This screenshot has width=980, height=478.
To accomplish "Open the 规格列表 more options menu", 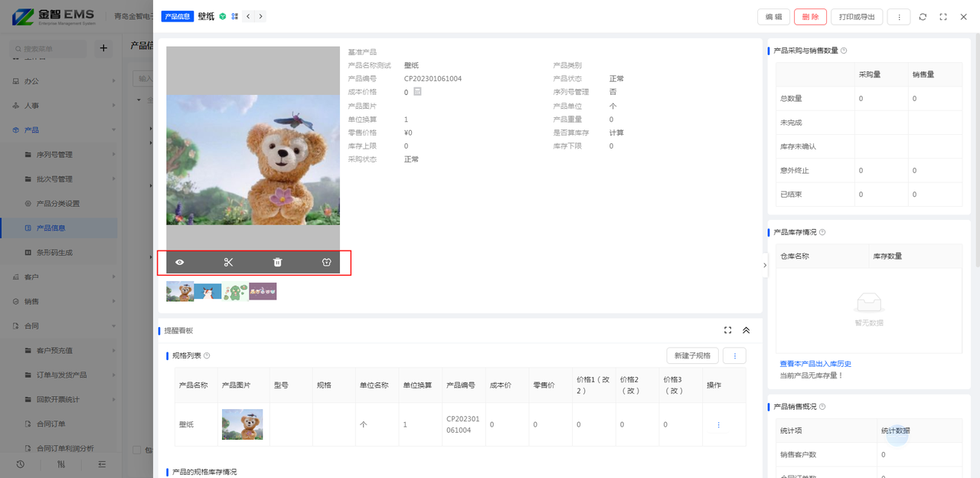I will (735, 355).
